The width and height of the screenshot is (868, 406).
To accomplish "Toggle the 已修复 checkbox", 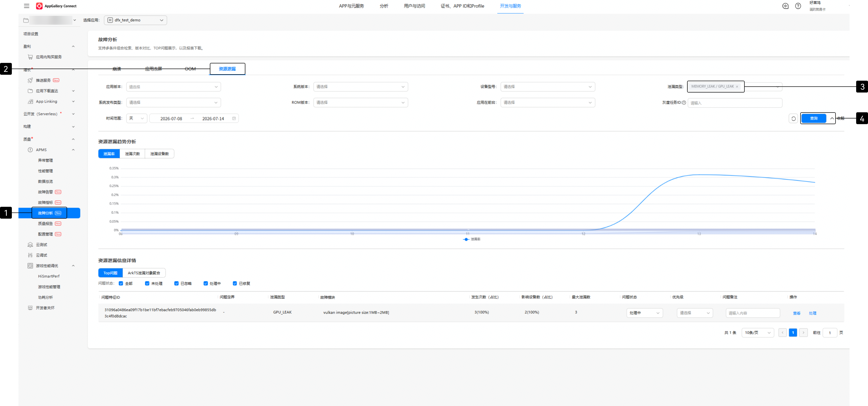I will click(x=235, y=284).
